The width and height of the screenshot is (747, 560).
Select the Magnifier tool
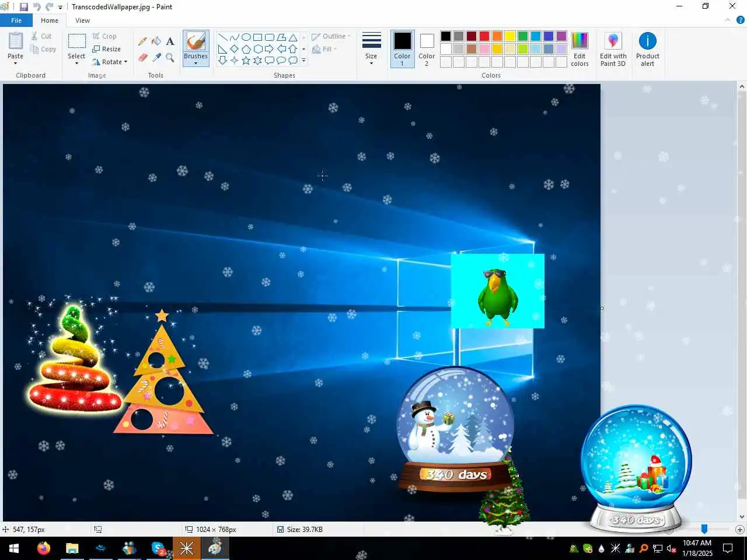(x=170, y=57)
